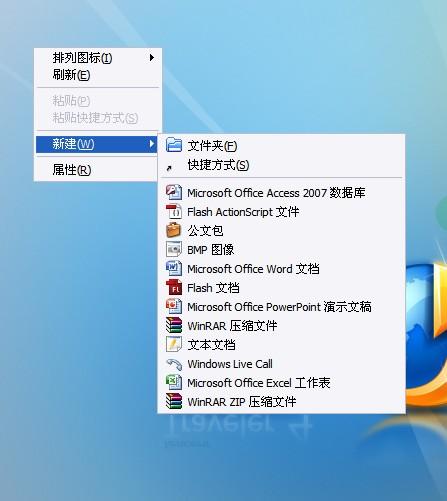
Task: Select Flash ActionScript 文件 entry
Action: coord(282,212)
